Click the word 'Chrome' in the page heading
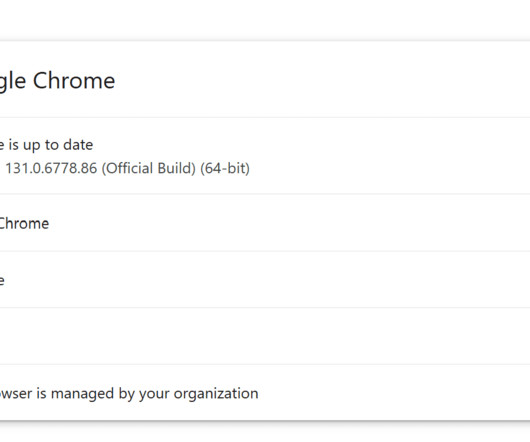 pos(74,81)
